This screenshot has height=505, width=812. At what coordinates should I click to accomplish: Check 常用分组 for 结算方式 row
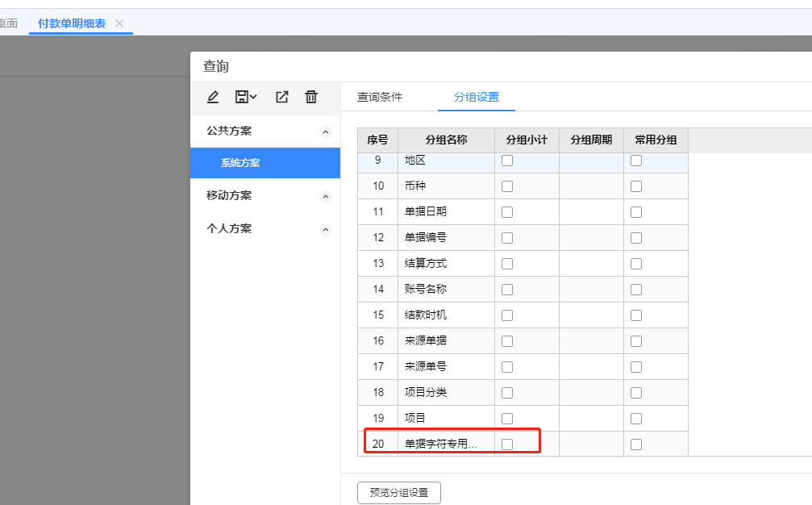click(636, 264)
